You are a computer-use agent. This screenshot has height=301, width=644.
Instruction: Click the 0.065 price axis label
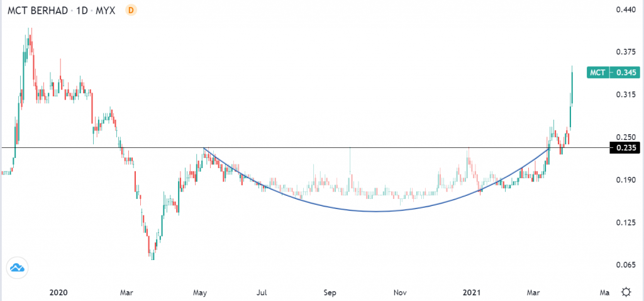pyautogui.click(x=625, y=265)
